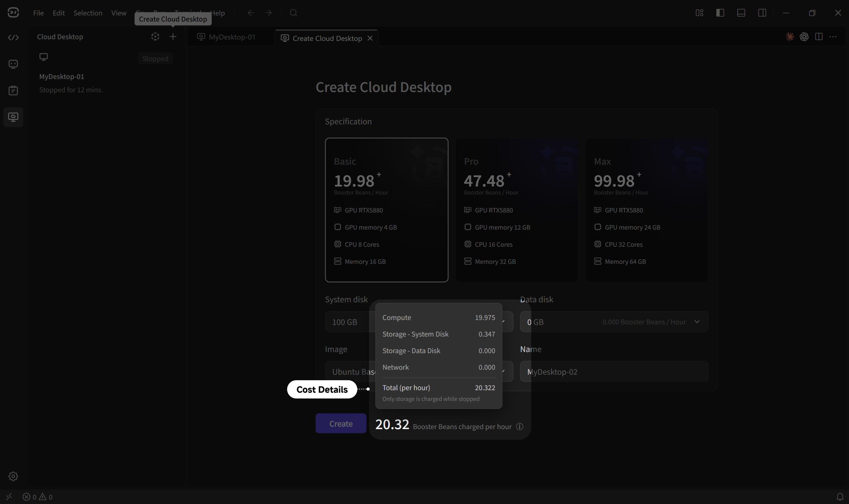Close the Create Cloud Desktop tab
The height and width of the screenshot is (504, 849).
[x=370, y=38]
